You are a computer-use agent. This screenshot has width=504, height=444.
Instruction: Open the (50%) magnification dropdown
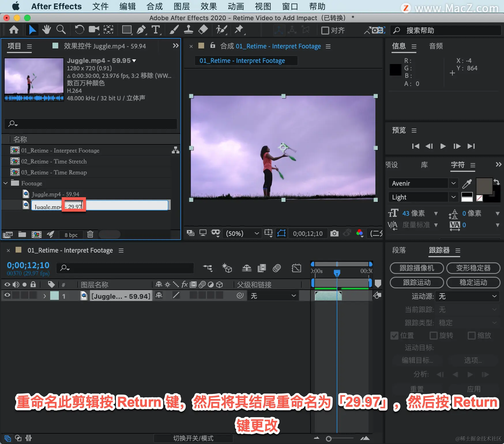pyautogui.click(x=242, y=233)
